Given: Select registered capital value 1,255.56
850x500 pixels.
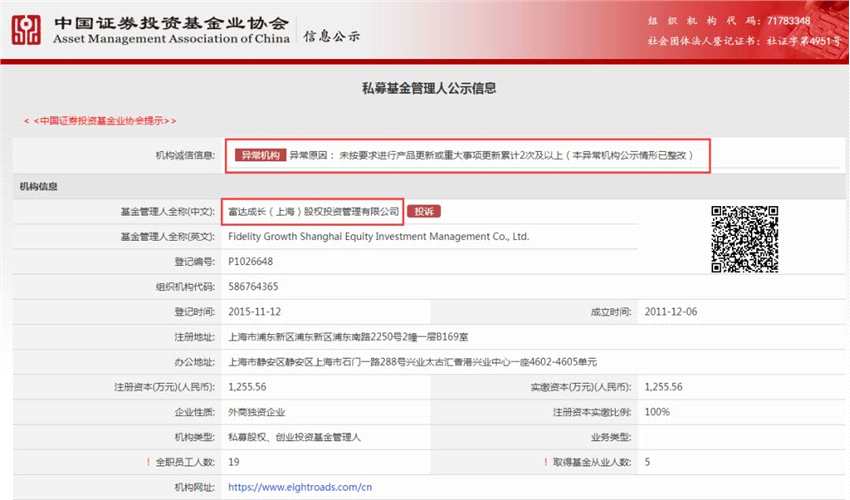Looking at the screenshot, I should (247, 387).
